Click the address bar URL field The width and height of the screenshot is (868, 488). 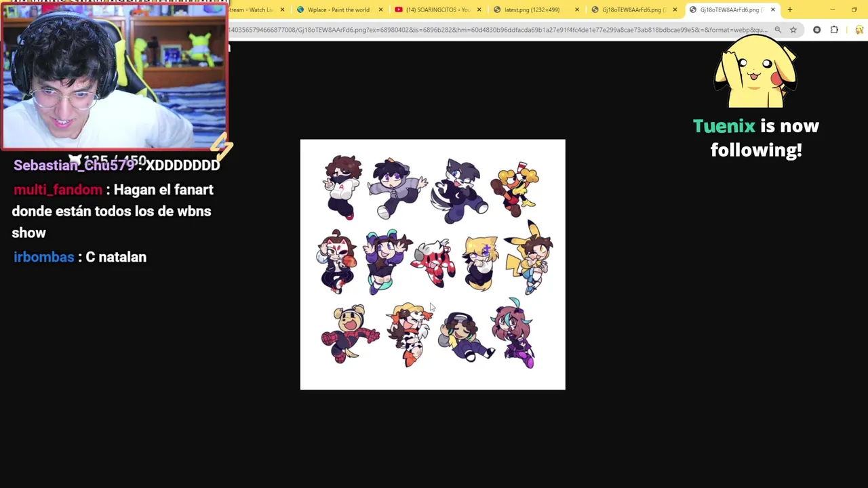[x=498, y=30]
